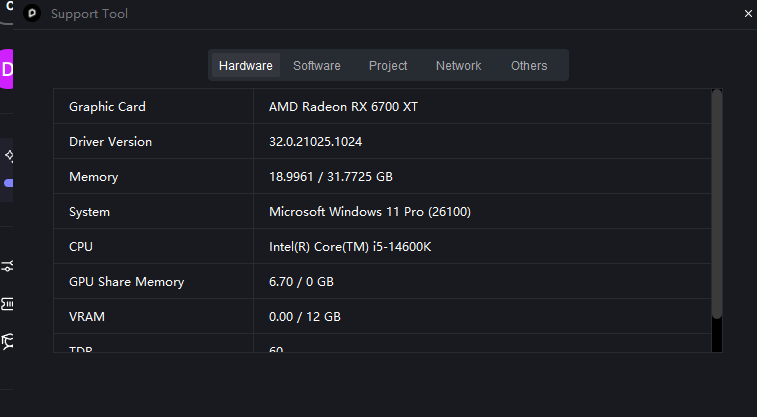Click the purple D avatar in sidebar
The image size is (757, 417).
[x=7, y=69]
